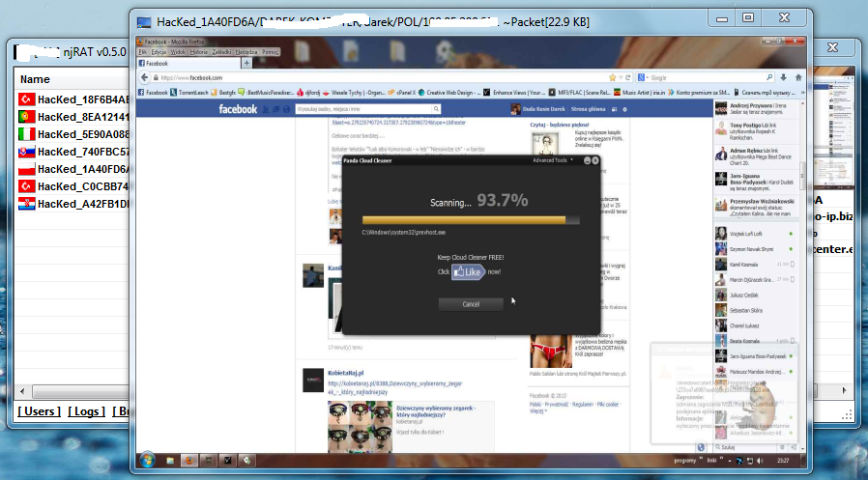
Task: Click the Like button in Cloud Cleaner
Action: 469,271
